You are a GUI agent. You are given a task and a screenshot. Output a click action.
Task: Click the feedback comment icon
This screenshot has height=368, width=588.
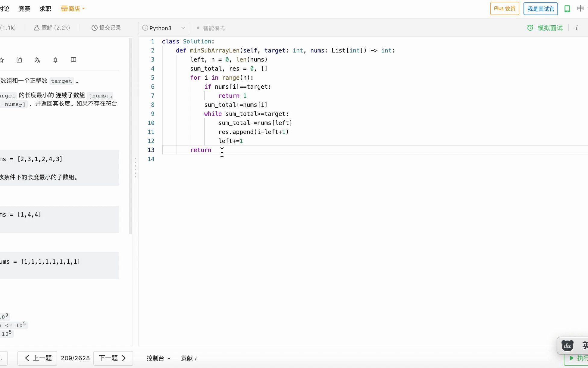tap(73, 60)
